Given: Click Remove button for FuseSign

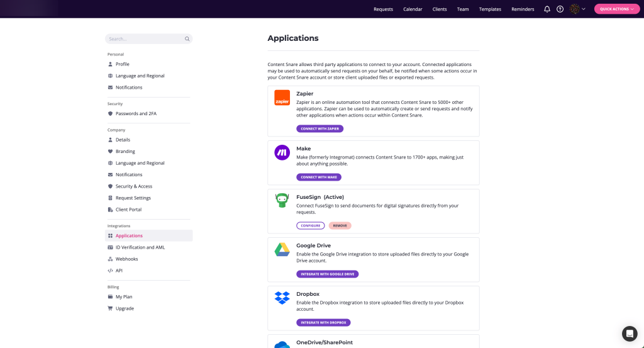Looking at the screenshot, I should coord(340,225).
